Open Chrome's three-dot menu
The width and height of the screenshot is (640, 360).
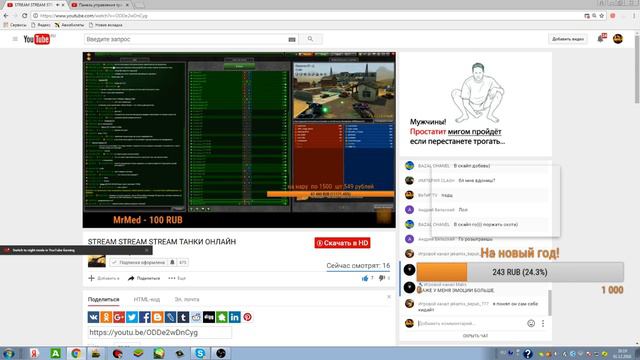634,16
